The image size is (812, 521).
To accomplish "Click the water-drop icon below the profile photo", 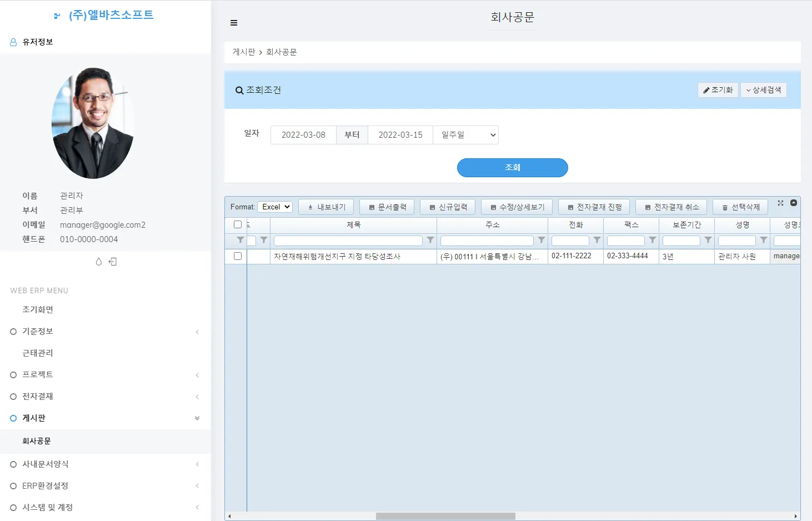I will click(98, 261).
